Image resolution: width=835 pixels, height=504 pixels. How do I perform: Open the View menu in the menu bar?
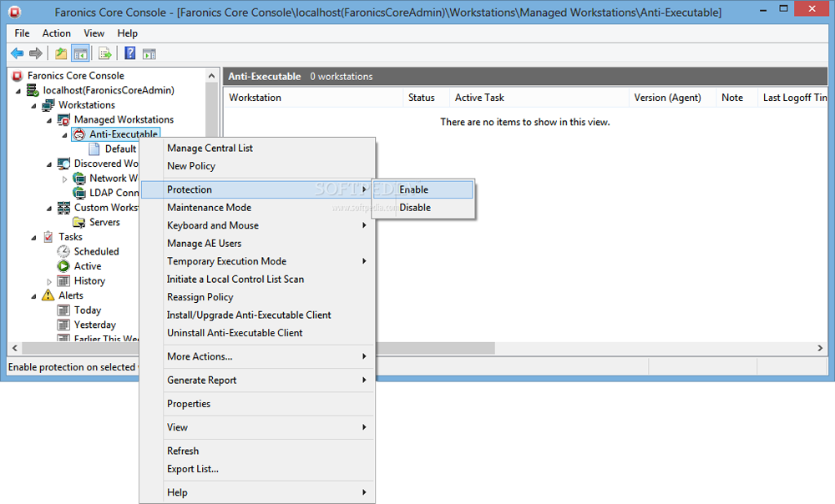coord(94,33)
